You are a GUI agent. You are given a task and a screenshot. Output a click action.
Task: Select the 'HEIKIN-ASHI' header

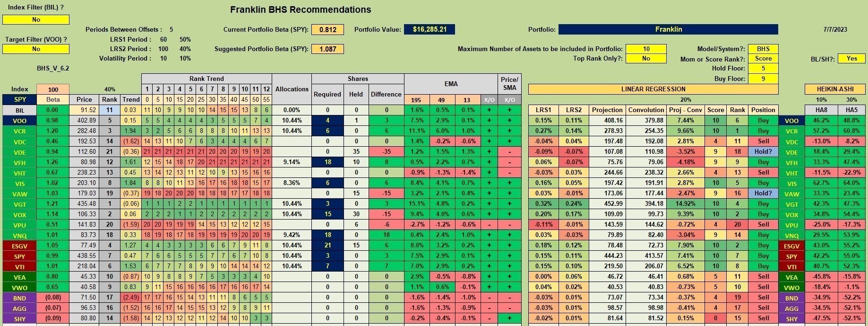point(835,89)
